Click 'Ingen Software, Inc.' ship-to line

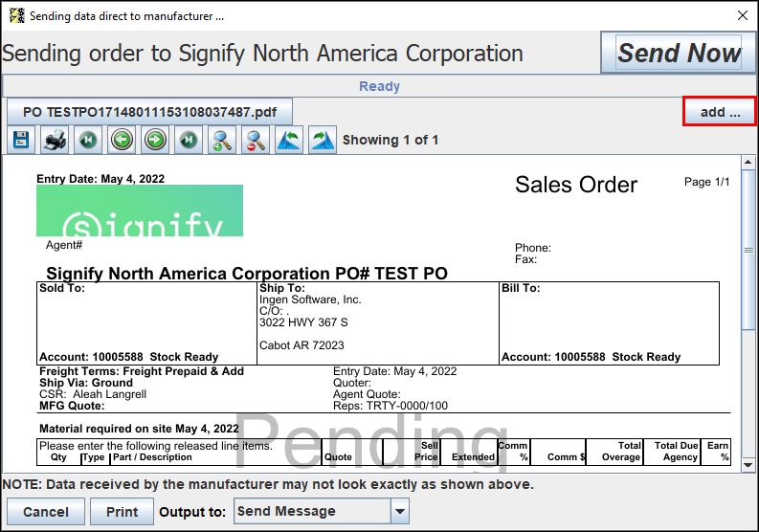pyautogui.click(x=310, y=299)
